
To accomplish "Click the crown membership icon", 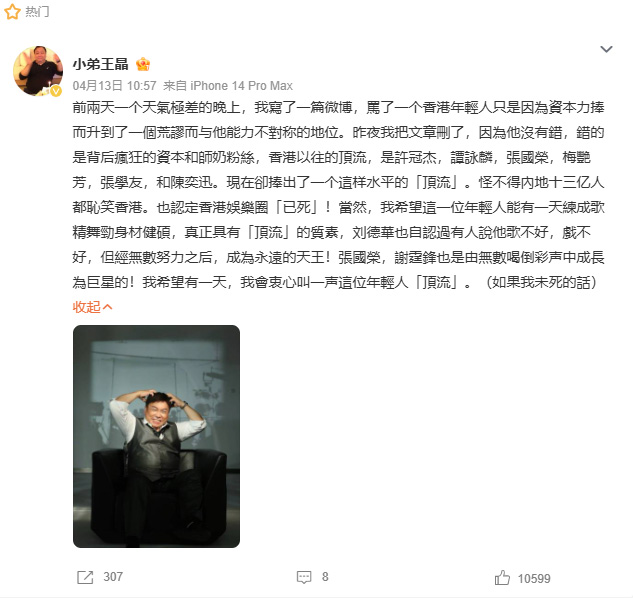I will (143, 64).
